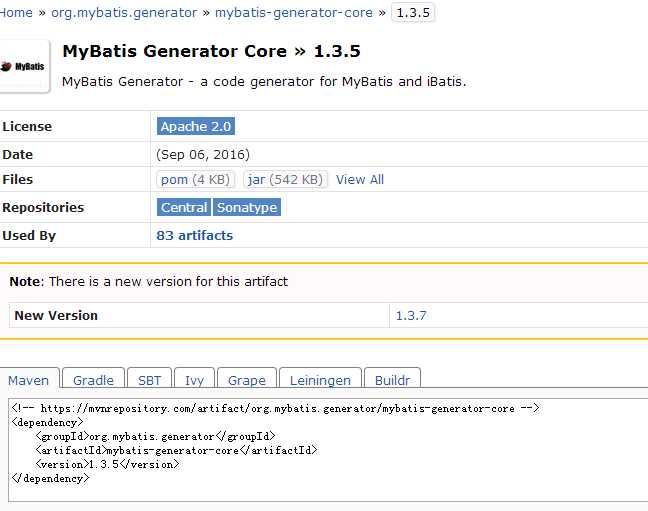This screenshot has width=648, height=511.
Task: Click the mvnrepository URL comment line
Action: coord(276,408)
